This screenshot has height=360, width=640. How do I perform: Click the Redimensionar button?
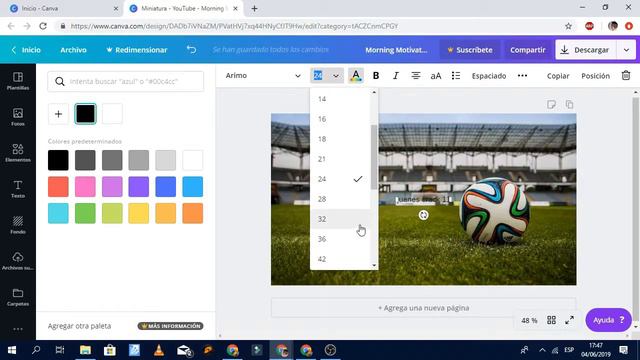pos(137,50)
